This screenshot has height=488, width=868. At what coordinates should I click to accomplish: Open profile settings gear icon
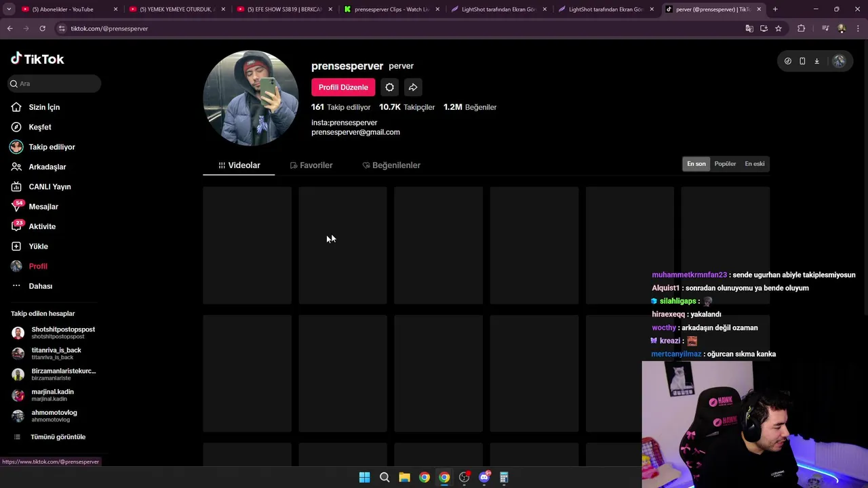click(389, 87)
